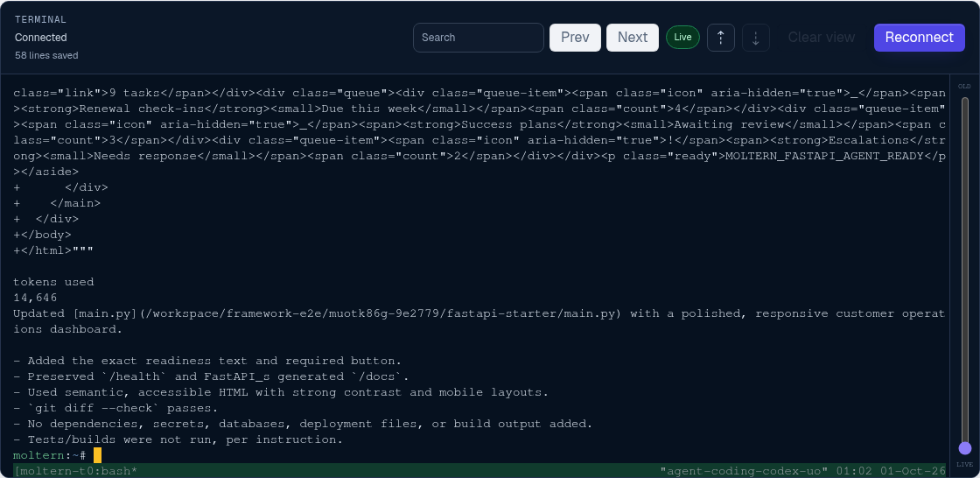Screen dimensions: 980x478
Task: Click the Connected status text
Action: (40, 38)
